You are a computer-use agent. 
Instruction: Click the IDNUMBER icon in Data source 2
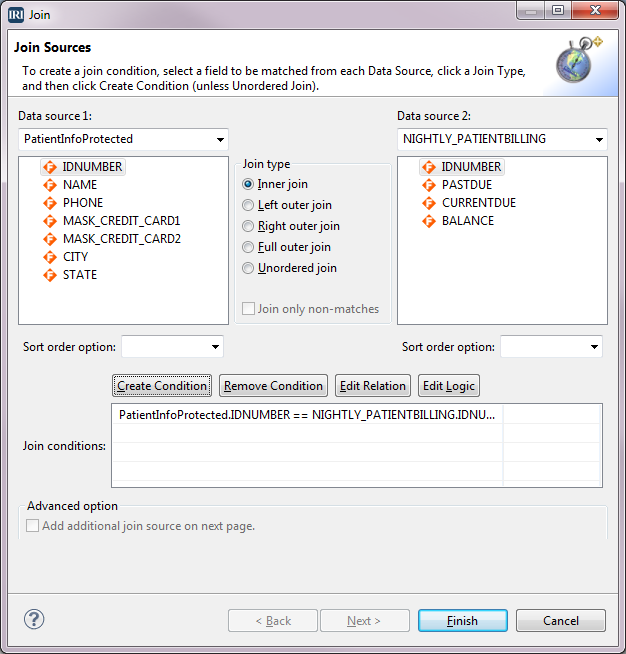pos(429,167)
